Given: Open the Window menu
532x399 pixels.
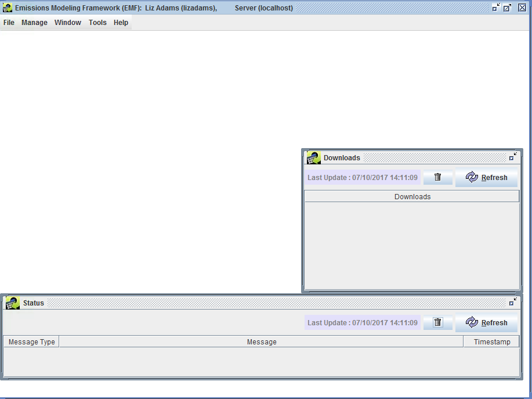Looking at the screenshot, I should [67, 22].
